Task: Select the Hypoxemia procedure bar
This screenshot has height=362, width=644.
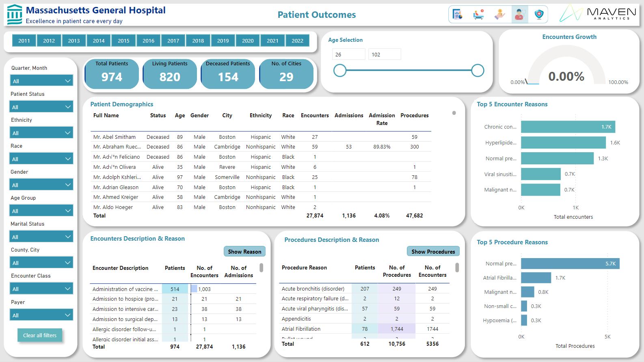Action: click(524, 320)
